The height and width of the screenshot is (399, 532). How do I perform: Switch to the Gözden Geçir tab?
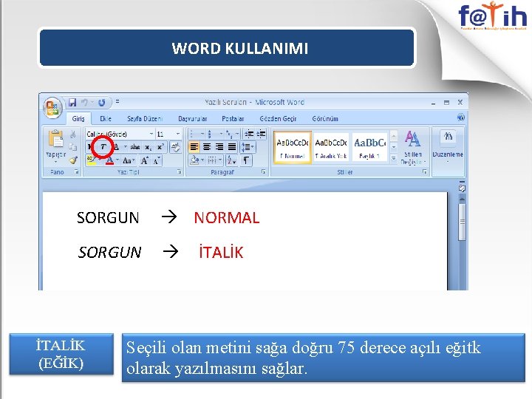(x=278, y=119)
